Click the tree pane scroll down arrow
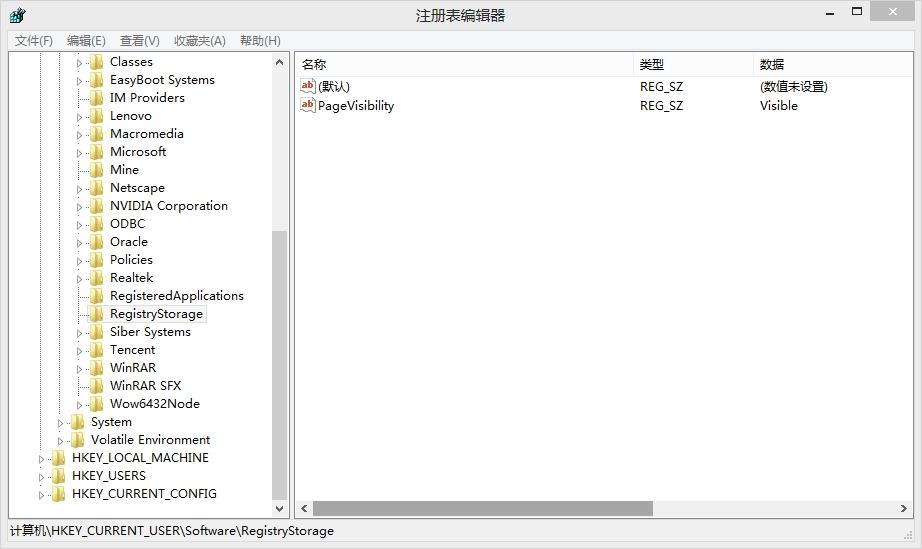This screenshot has width=922, height=549. 279,508
